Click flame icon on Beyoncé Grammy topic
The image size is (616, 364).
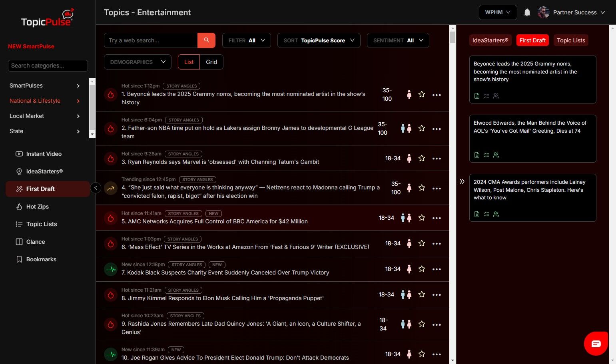pos(111,95)
